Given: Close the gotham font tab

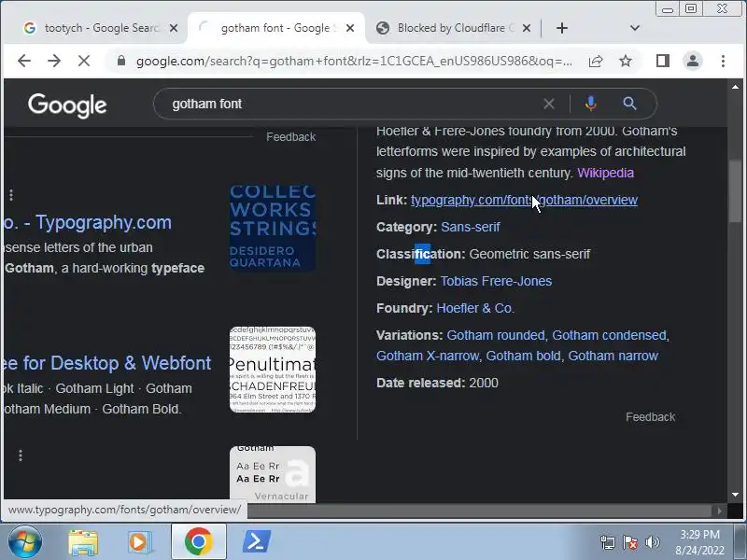Looking at the screenshot, I should pyautogui.click(x=350, y=28).
